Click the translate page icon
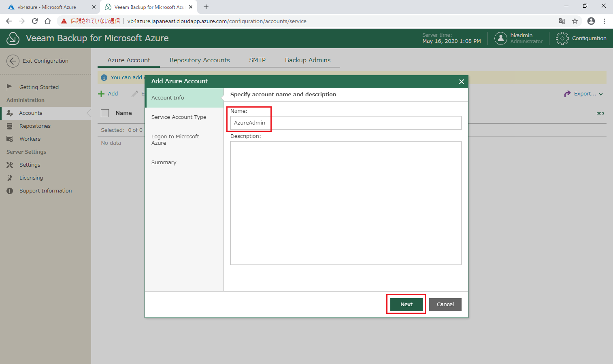Viewport: 613px width, 364px height. tap(562, 21)
